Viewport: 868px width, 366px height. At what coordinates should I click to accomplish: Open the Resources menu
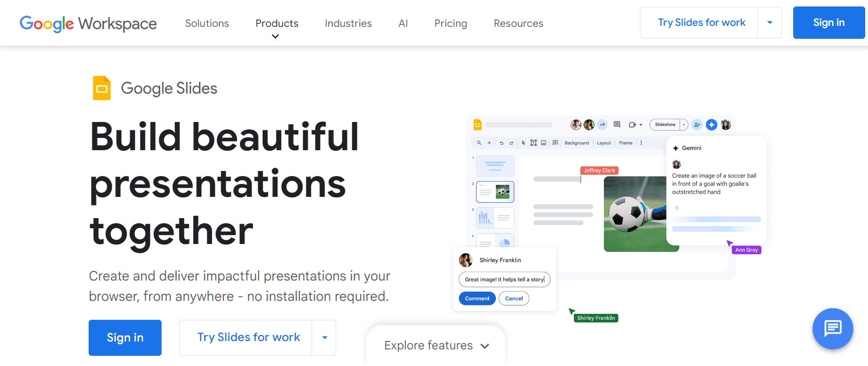tap(518, 23)
